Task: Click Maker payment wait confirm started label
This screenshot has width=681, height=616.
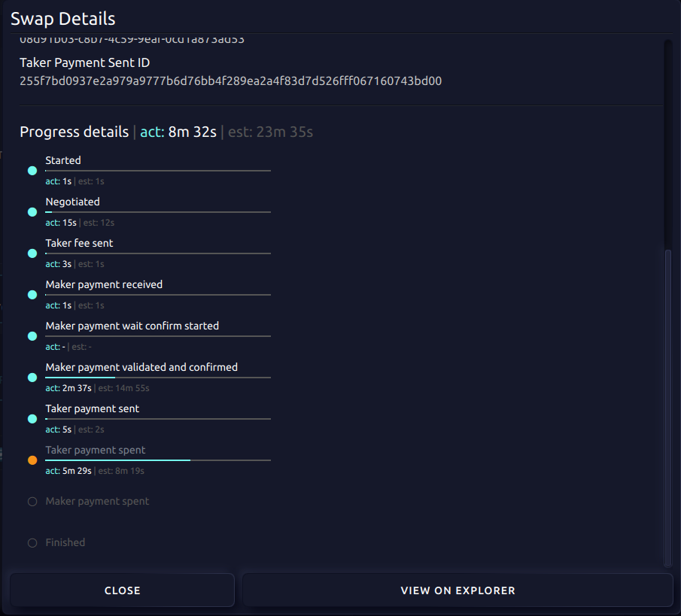Action: click(x=132, y=326)
